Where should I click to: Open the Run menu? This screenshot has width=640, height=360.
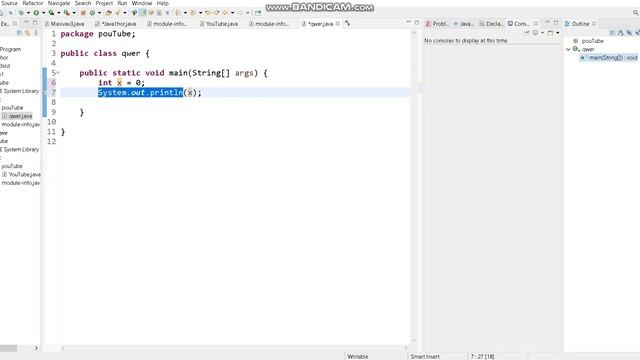122,3
